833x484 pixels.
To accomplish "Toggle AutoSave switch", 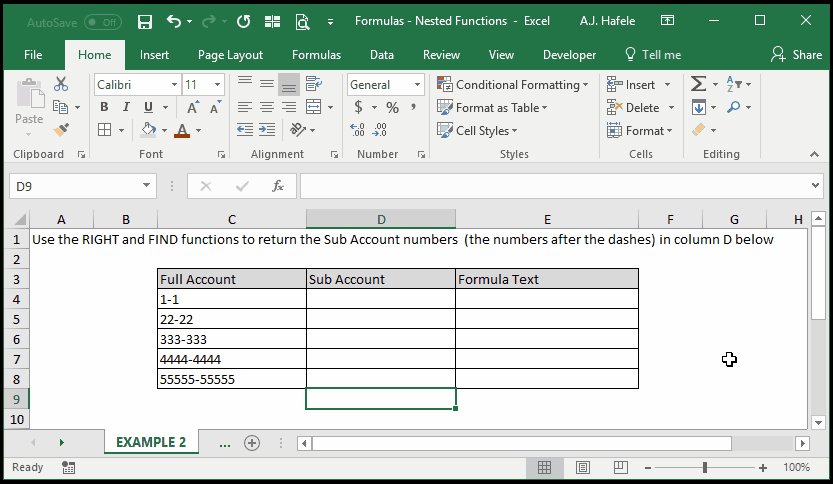I will pos(103,22).
